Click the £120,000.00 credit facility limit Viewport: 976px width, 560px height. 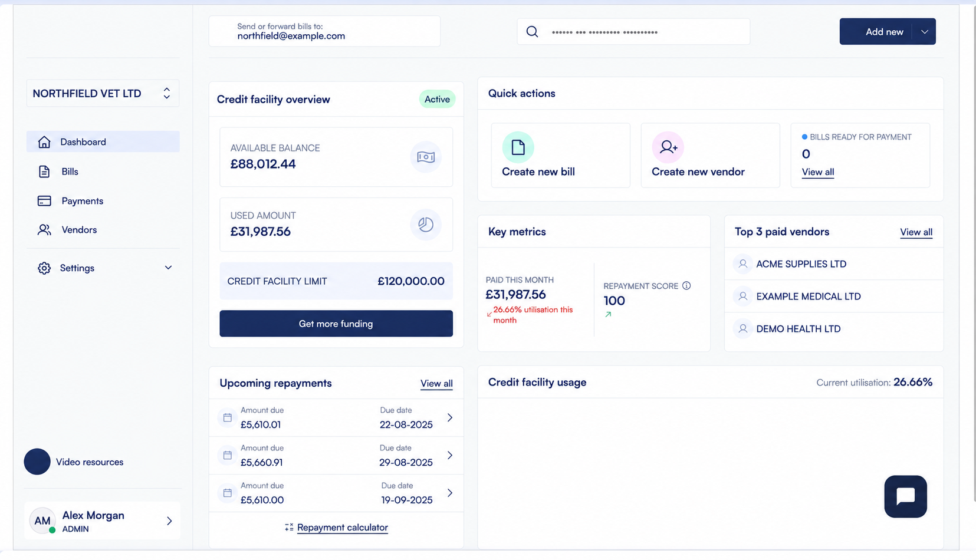tap(411, 282)
